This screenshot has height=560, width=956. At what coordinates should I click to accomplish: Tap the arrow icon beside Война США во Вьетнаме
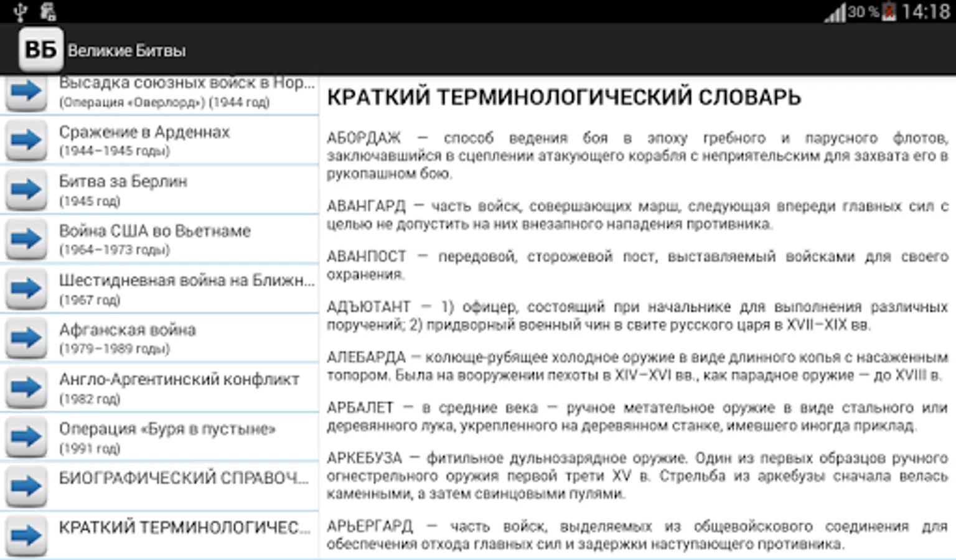(26, 239)
